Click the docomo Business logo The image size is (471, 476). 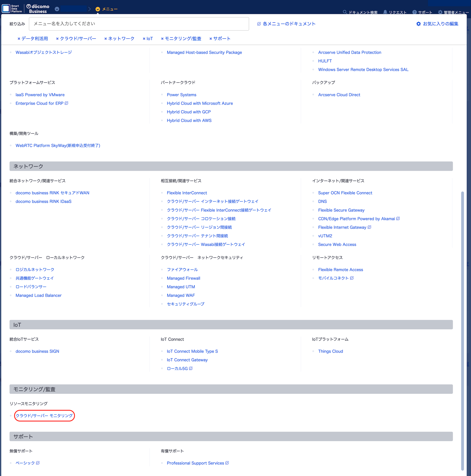coord(38,9)
